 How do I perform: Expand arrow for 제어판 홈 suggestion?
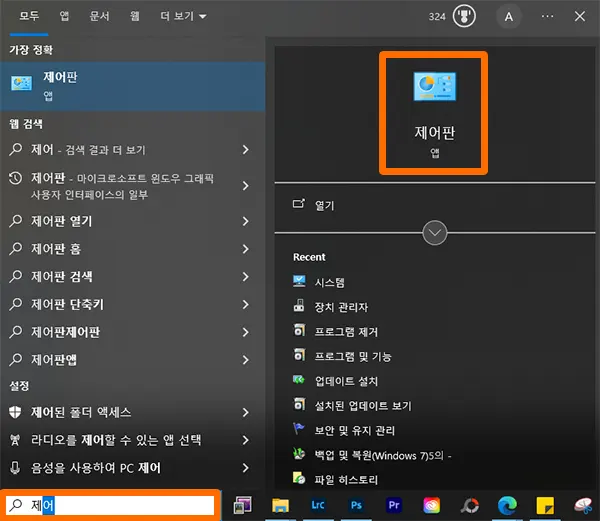point(246,249)
